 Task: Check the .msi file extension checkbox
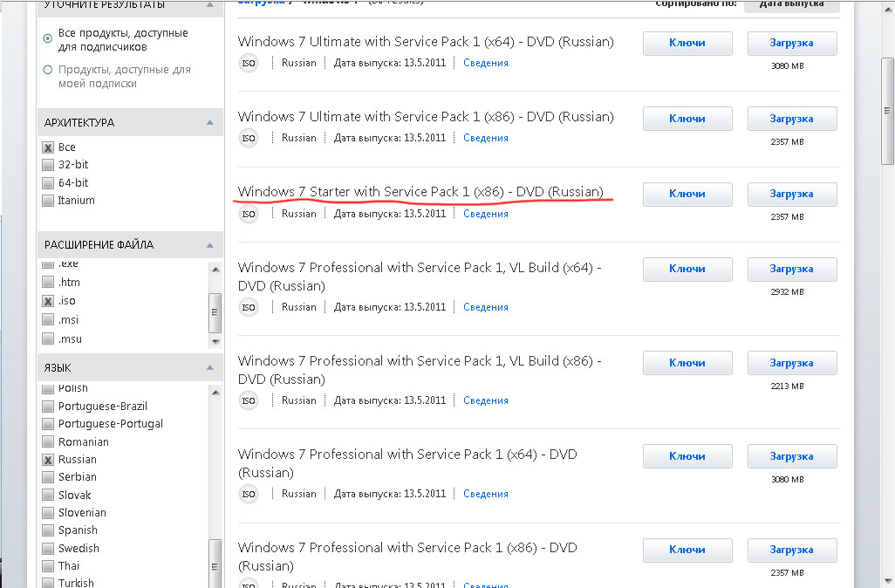coord(49,319)
